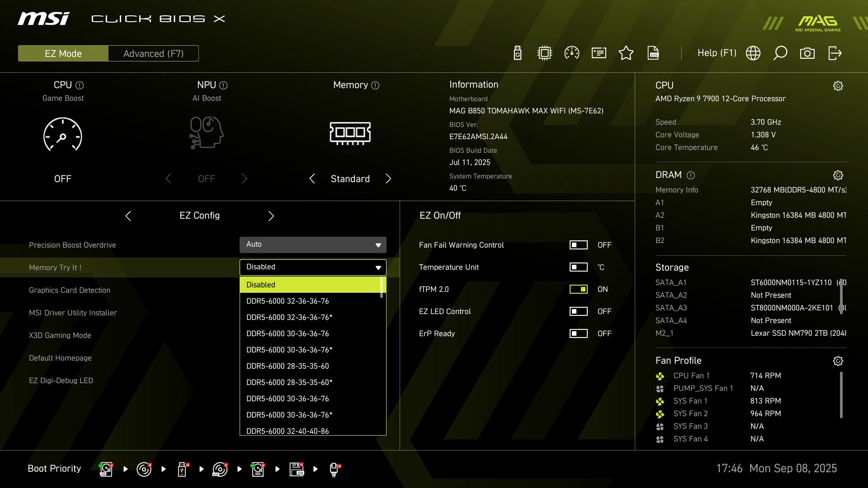This screenshot has width=868, height=488.
Task: Select the EZ Mode tab
Action: [63, 53]
